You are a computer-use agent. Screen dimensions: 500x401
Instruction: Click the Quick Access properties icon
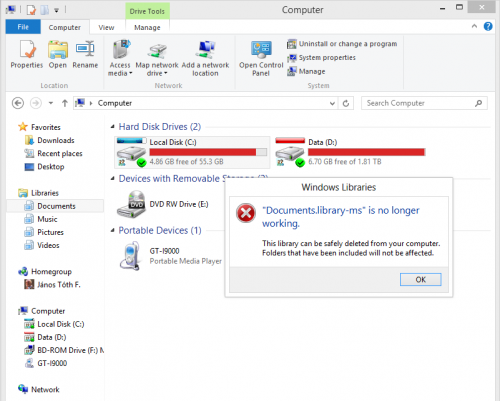tap(31, 10)
